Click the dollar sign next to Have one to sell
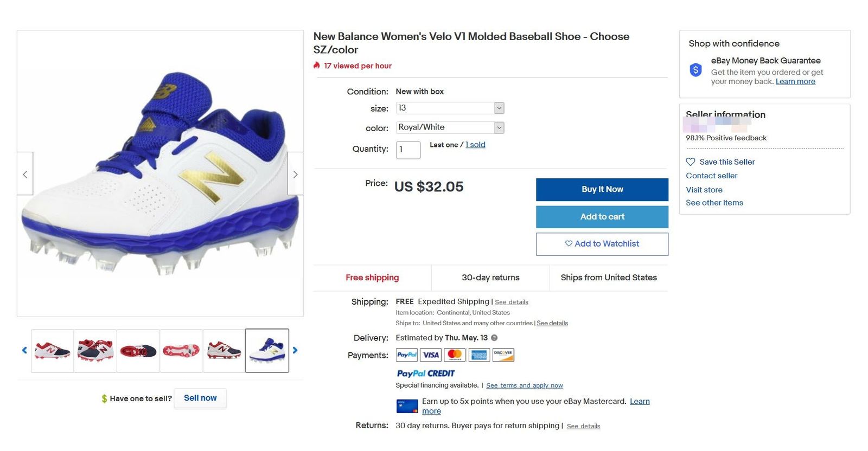 click(x=103, y=398)
